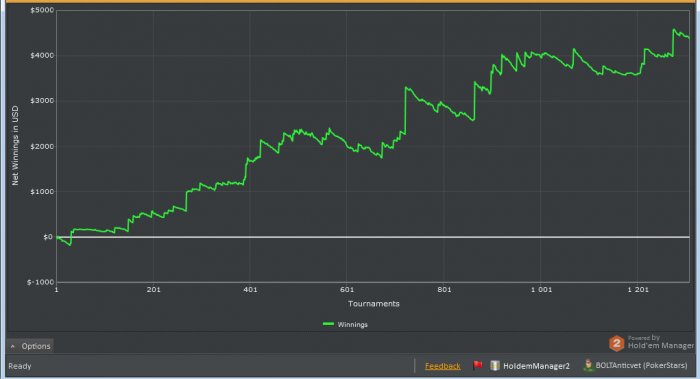The height and width of the screenshot is (379, 700).
Task: Click the $3000 axis label
Action: (42, 101)
